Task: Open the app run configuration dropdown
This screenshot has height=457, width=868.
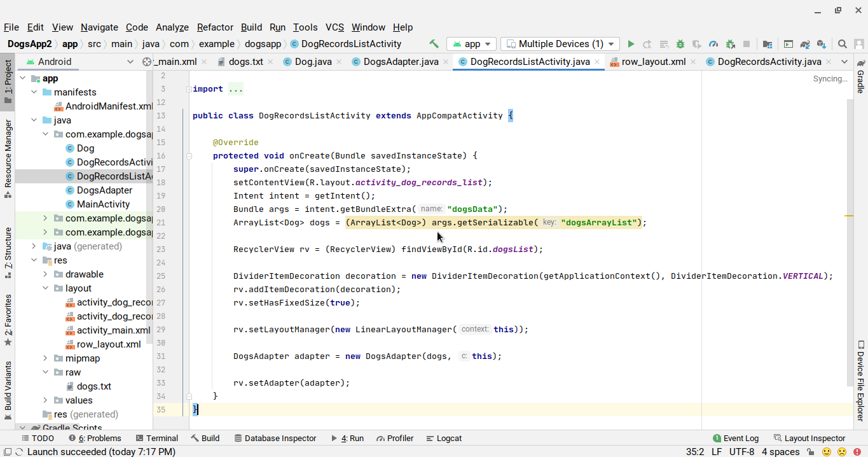Action: click(471, 44)
